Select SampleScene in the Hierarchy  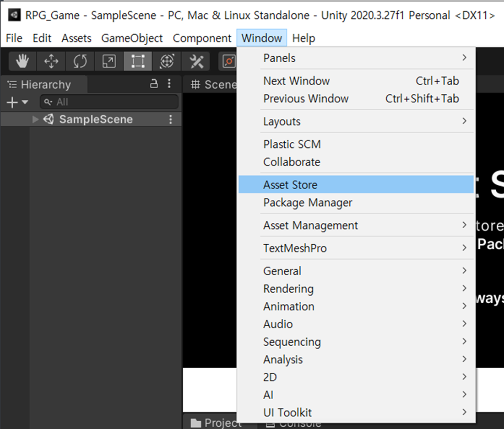click(x=91, y=119)
